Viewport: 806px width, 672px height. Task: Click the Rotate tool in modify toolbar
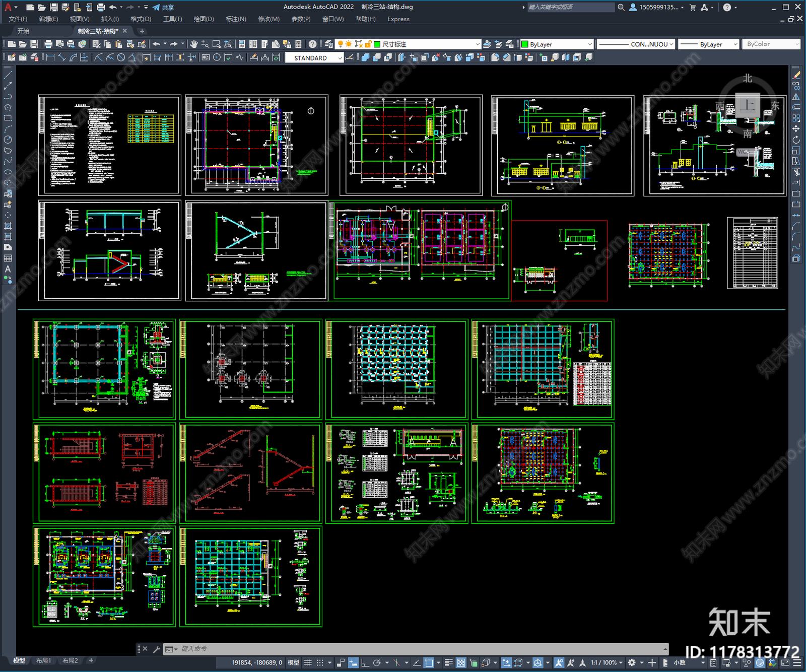tap(796, 140)
